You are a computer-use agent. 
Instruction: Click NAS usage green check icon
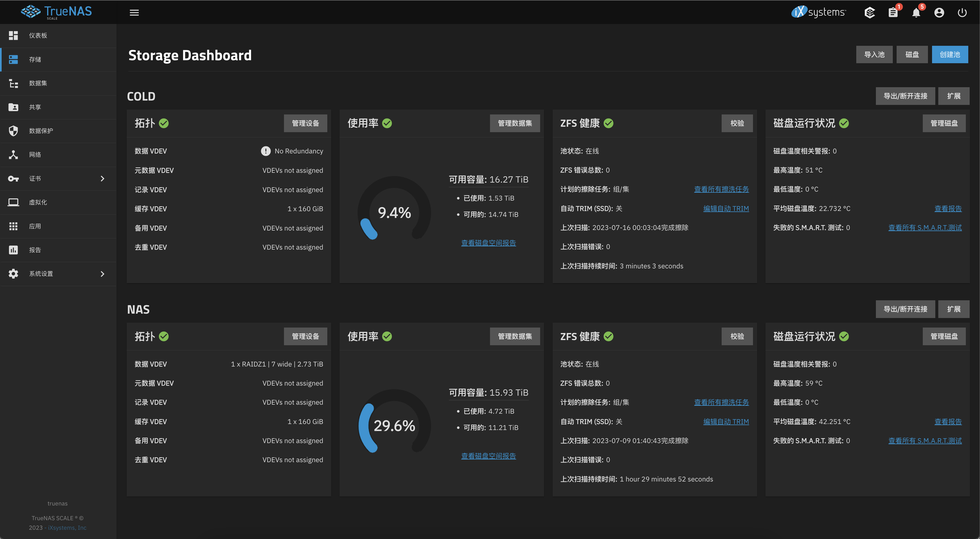(x=387, y=336)
